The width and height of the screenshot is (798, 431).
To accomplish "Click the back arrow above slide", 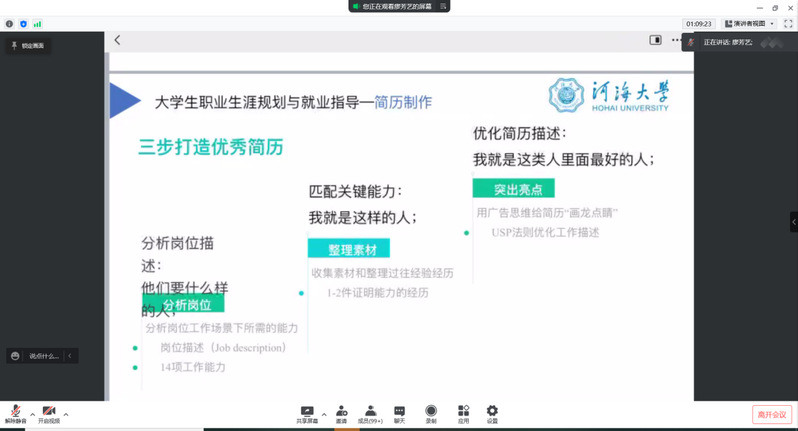I will coord(117,41).
